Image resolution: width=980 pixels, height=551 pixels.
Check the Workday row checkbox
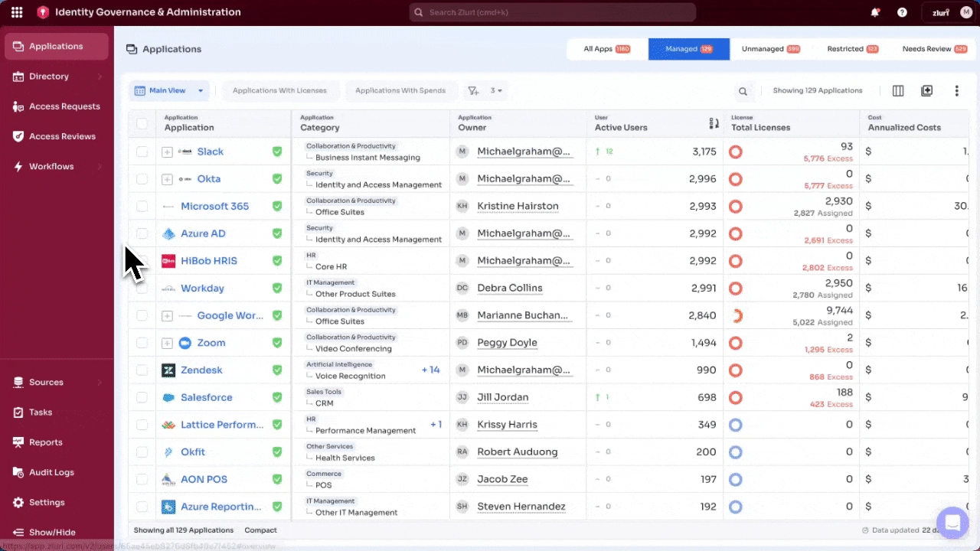[142, 289]
